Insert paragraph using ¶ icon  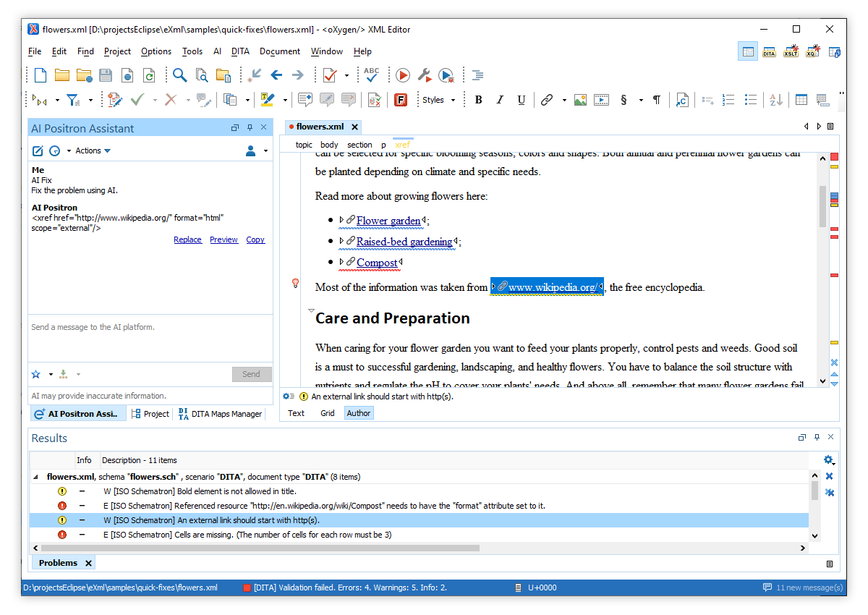(x=657, y=100)
